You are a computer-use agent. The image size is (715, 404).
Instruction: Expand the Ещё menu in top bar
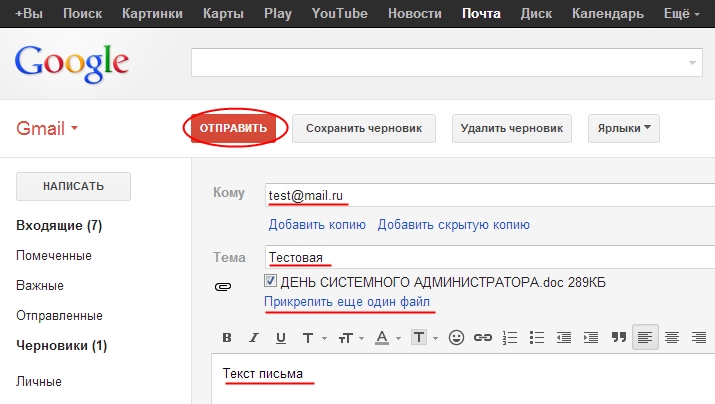click(x=681, y=14)
